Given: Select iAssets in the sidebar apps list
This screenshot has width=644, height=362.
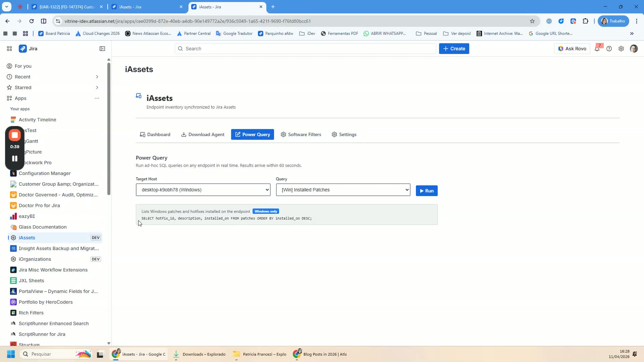Looking at the screenshot, I should pos(55,238).
